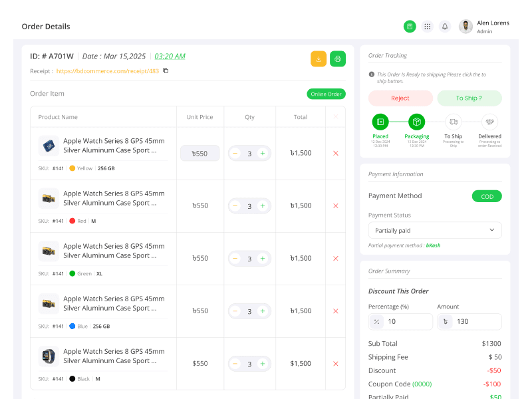Expand the Payment Status dropdown
532x399 pixels.
435,230
